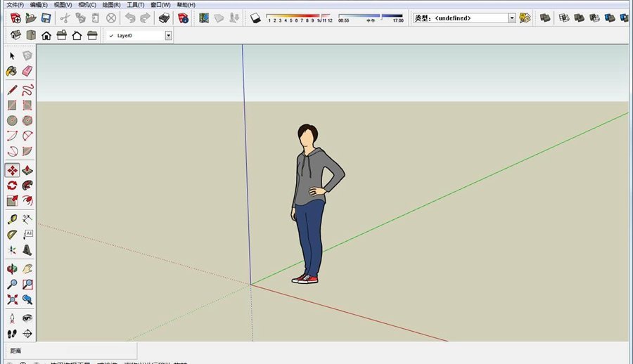
Task: Switch to Top view icon
Action: pyautogui.click(x=31, y=36)
